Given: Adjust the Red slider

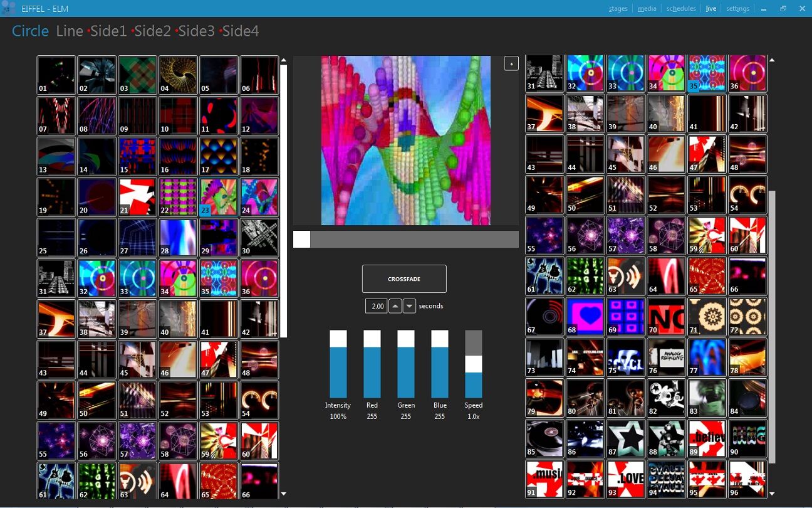Looking at the screenshot, I should (x=372, y=364).
